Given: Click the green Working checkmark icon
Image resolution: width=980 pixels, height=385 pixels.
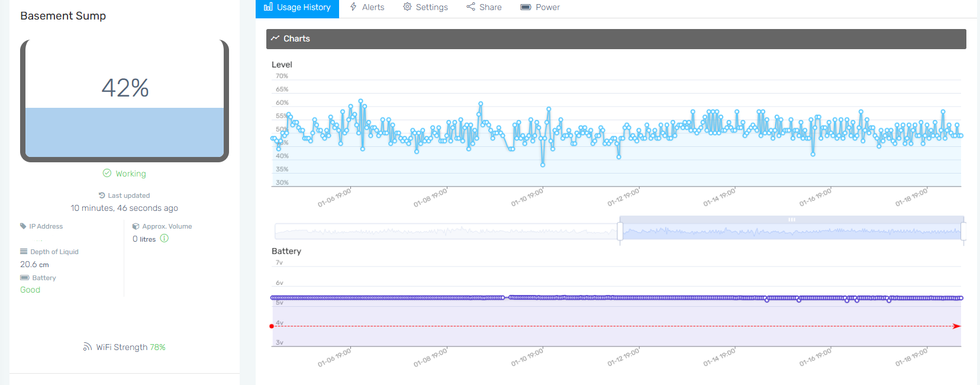Looking at the screenshot, I should pyautogui.click(x=107, y=174).
